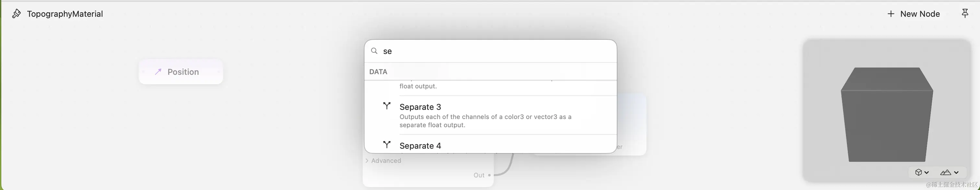980x190 pixels.
Task: Click the New Node button
Action: point(914,14)
